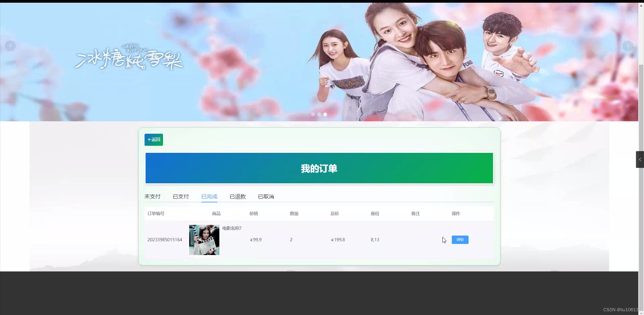The width and height of the screenshot is (644, 315).
Task: Click the scrollbar down arrow
Action: coord(641,313)
